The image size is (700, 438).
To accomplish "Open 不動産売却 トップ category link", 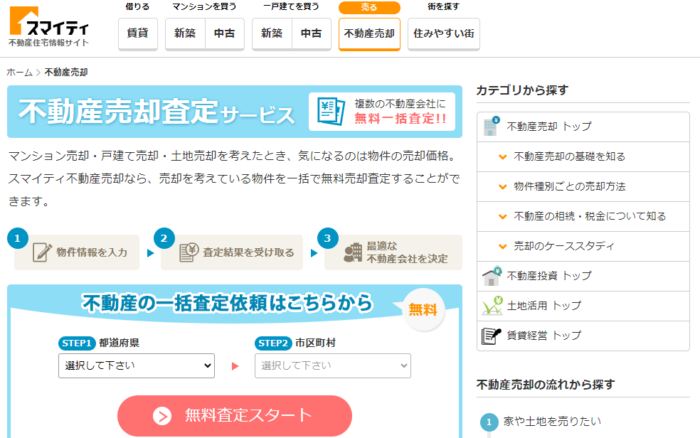I will (583, 127).
